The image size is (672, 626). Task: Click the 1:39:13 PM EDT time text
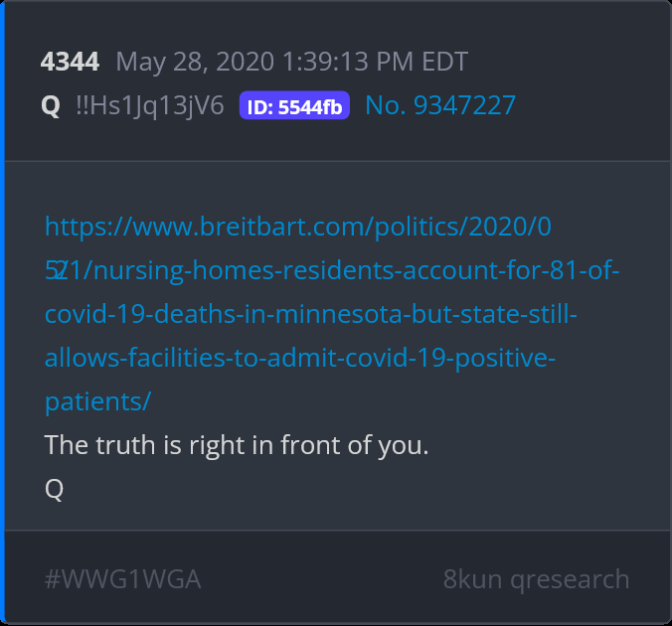point(375,62)
